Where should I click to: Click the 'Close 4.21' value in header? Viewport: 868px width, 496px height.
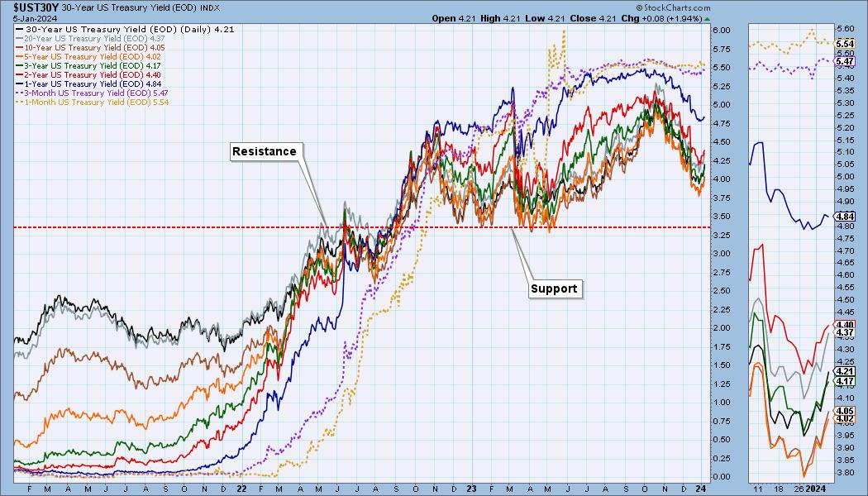(593, 17)
